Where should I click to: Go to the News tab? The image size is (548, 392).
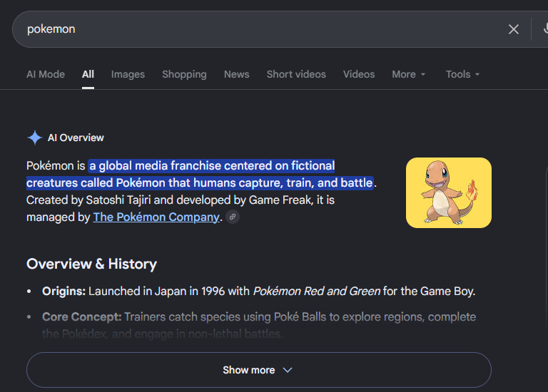pyautogui.click(x=237, y=74)
